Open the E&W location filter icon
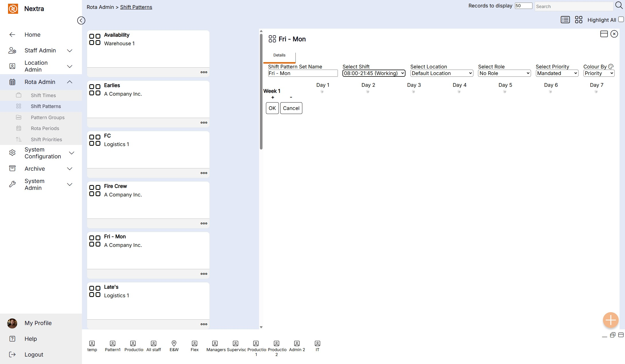 [x=174, y=343]
